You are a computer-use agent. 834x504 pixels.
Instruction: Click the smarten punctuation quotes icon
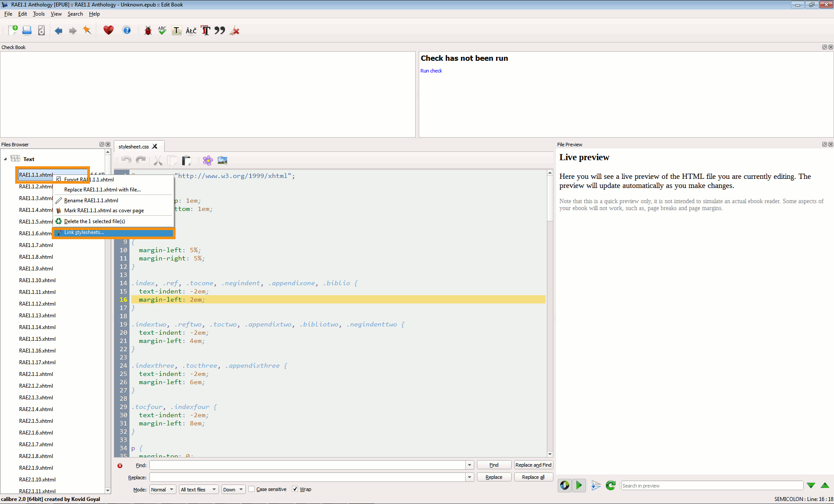[220, 30]
